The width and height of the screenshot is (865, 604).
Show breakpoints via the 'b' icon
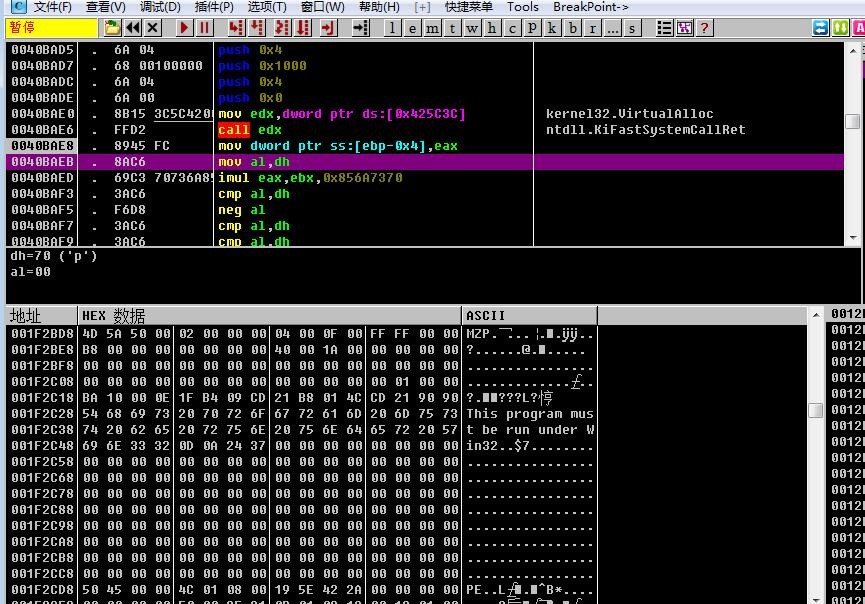[x=570, y=28]
